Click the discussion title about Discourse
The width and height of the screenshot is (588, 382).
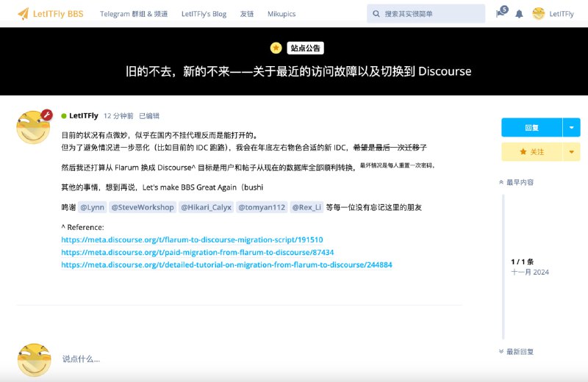(298, 71)
